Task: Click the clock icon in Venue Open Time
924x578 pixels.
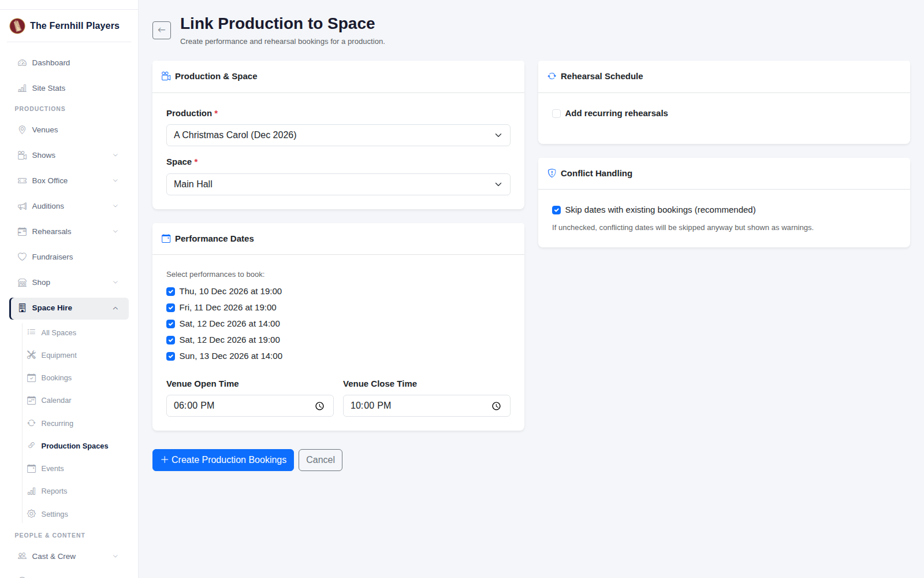Action: (x=319, y=406)
